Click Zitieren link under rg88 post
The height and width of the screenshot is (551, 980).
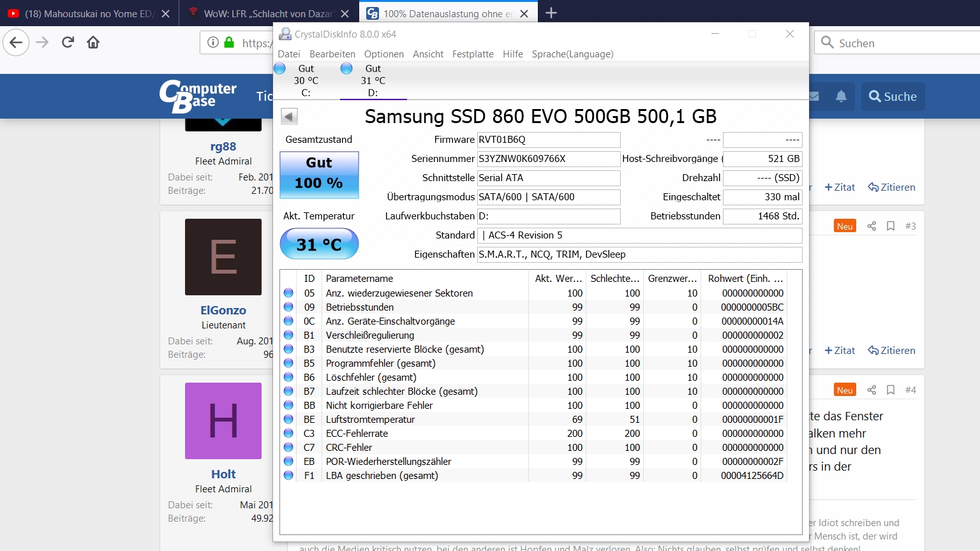pos(891,187)
